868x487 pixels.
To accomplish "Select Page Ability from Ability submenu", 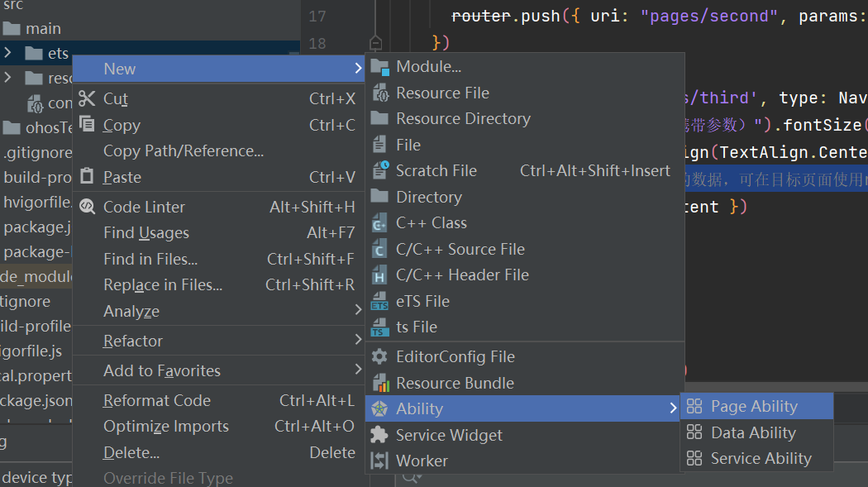I will [756, 406].
